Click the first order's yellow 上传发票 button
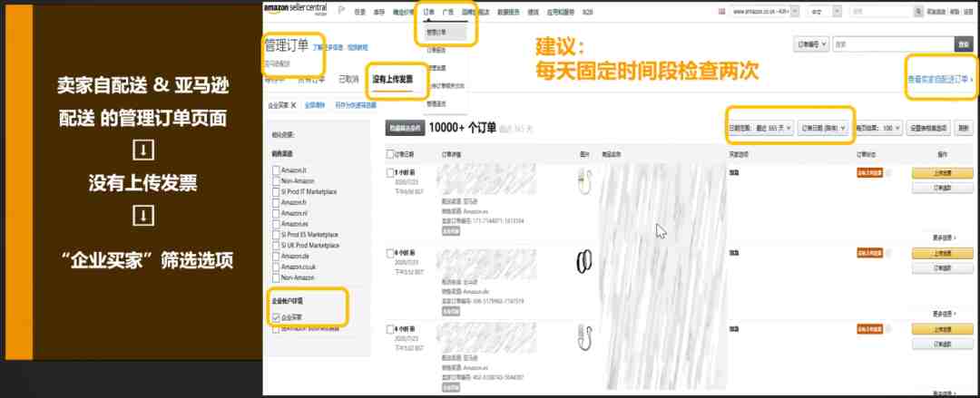Viewport: 980px width, 398px height. 943,173
